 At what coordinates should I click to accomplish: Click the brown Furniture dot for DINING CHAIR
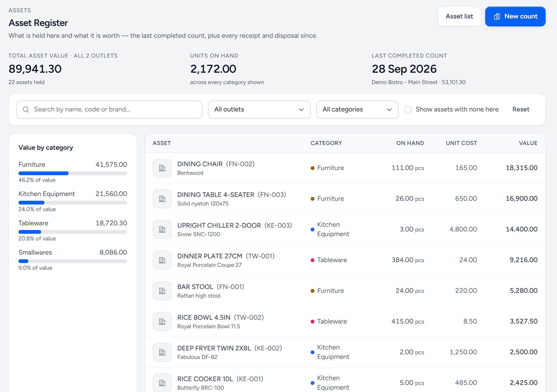point(313,168)
